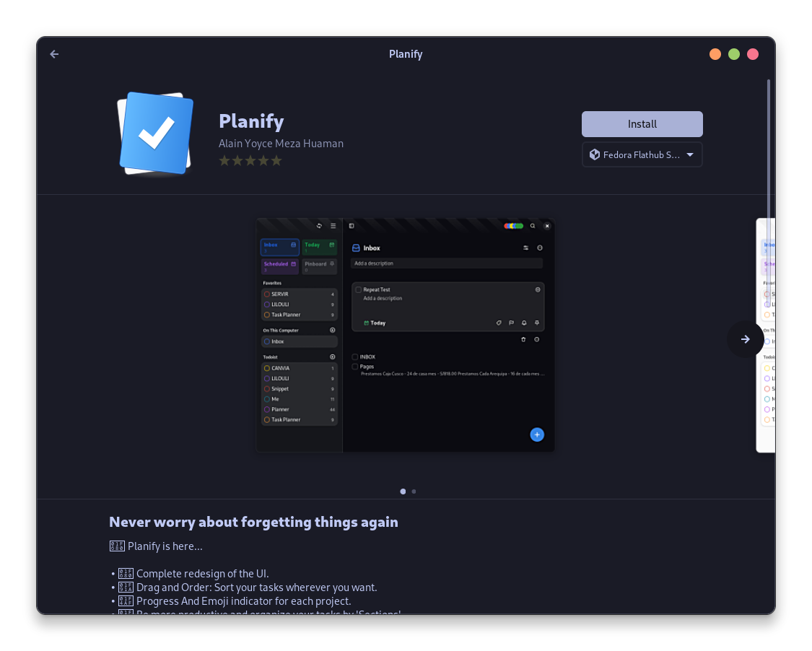This screenshot has height=651, width=812.
Task: Maximize window with the green button
Action: click(x=734, y=54)
